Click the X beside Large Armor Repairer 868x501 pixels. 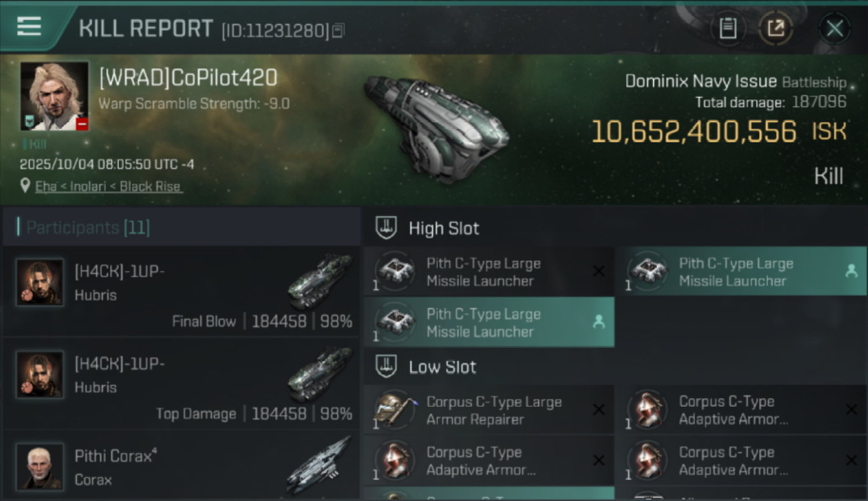(599, 409)
